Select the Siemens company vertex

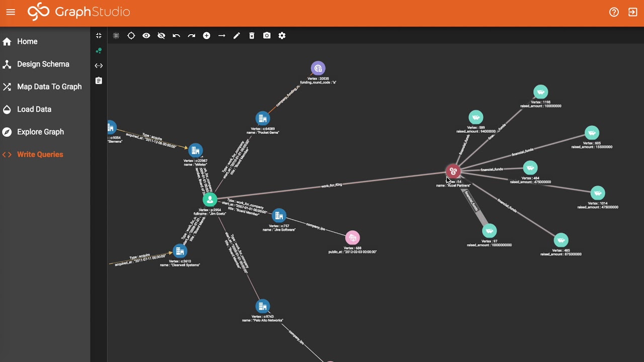tap(112, 128)
